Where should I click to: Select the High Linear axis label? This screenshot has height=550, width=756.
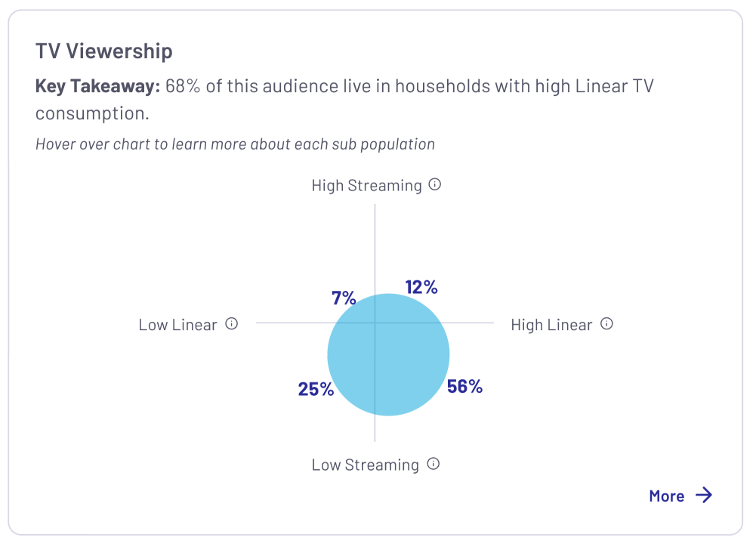551,326
